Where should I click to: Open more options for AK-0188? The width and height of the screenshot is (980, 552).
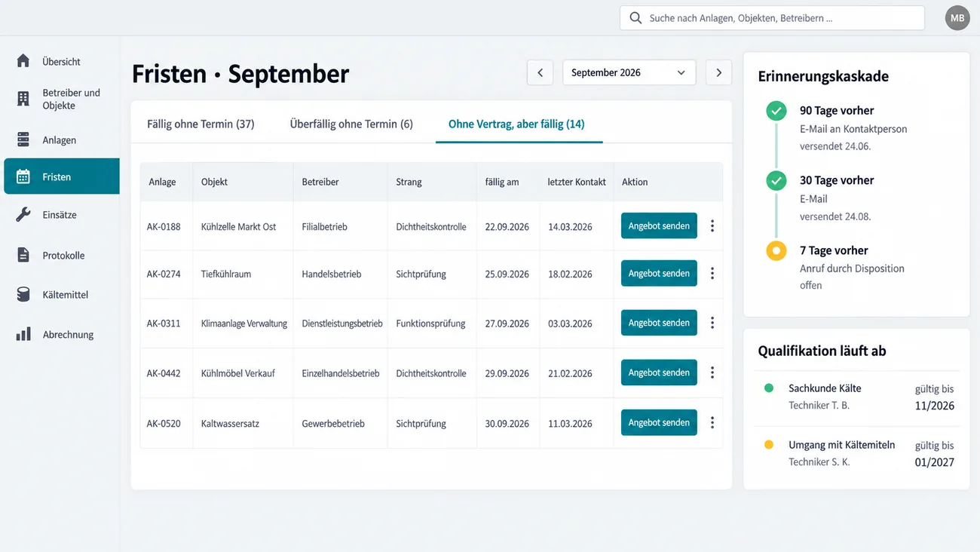pyautogui.click(x=712, y=226)
